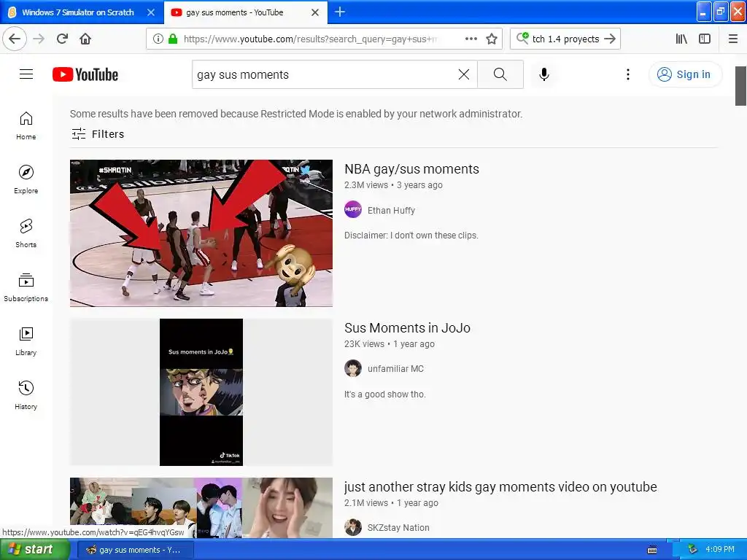The height and width of the screenshot is (560, 747).
Task: Open page actions three-dot menu in address bar
Action: click(471, 39)
